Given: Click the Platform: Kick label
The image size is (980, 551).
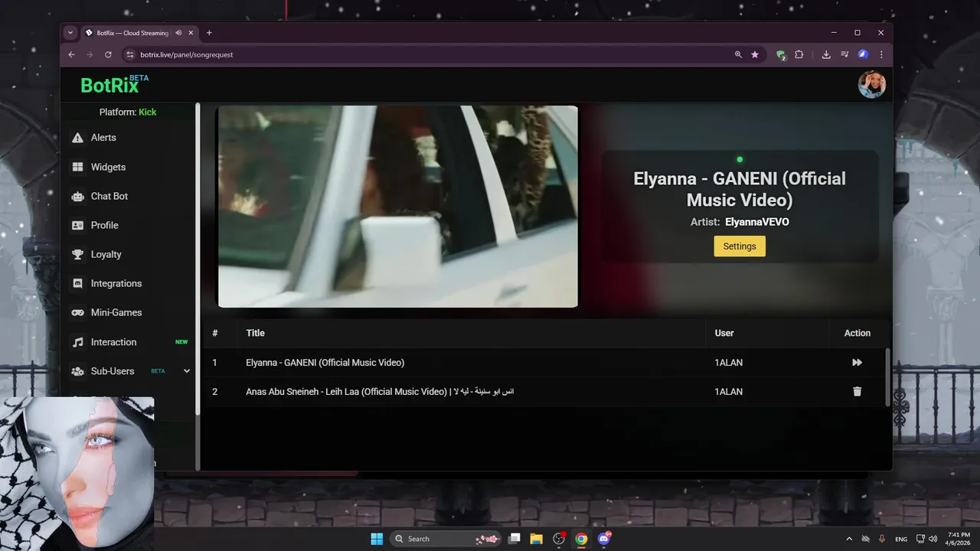Looking at the screenshot, I should pyautogui.click(x=128, y=112).
